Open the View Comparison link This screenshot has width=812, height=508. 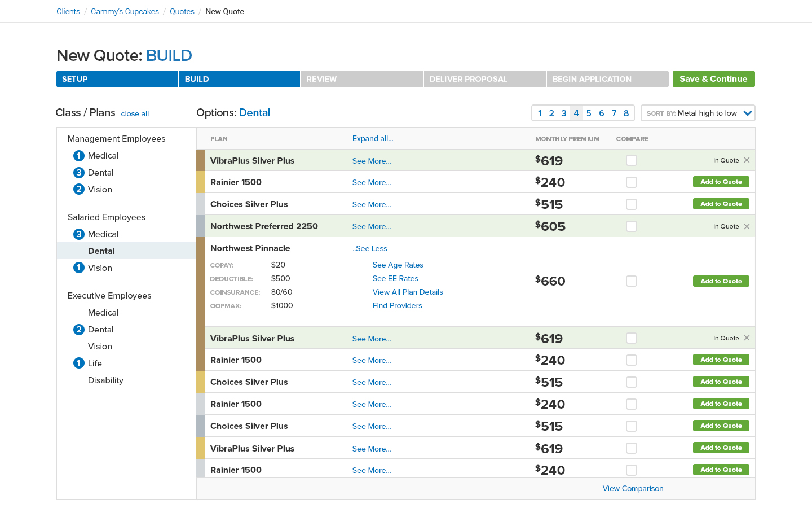coord(633,488)
